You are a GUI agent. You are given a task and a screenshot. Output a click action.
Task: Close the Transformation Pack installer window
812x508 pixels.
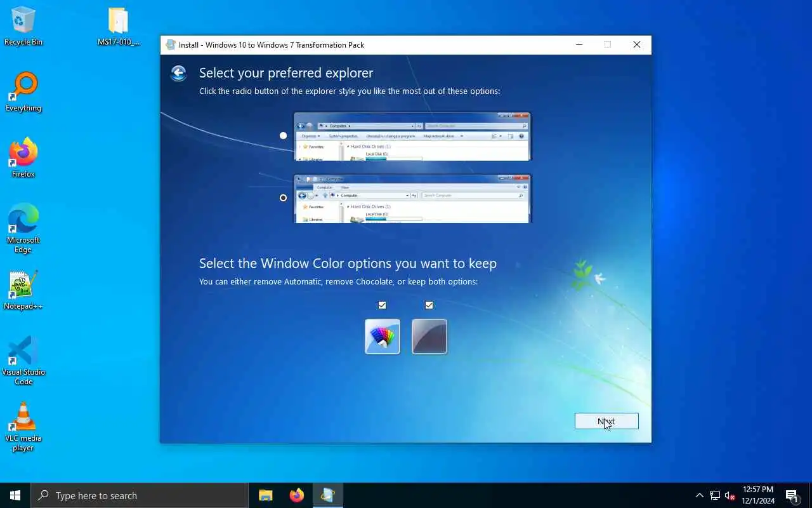[x=637, y=44]
